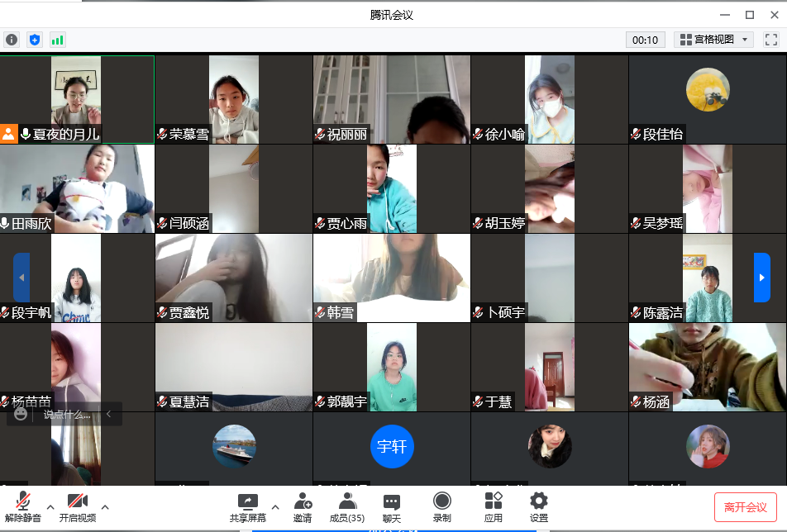Start recording with 录制 button
This screenshot has width=787, height=532.
(442, 506)
